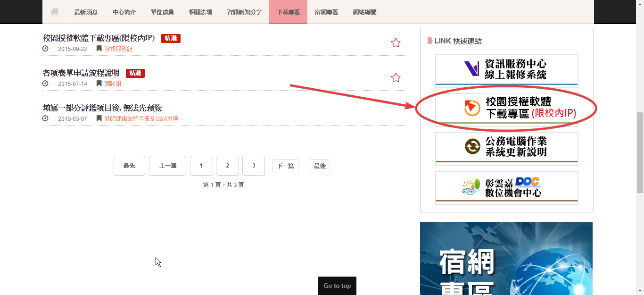Click the Go to top button
The height and width of the screenshot is (295, 644).
[x=337, y=286]
